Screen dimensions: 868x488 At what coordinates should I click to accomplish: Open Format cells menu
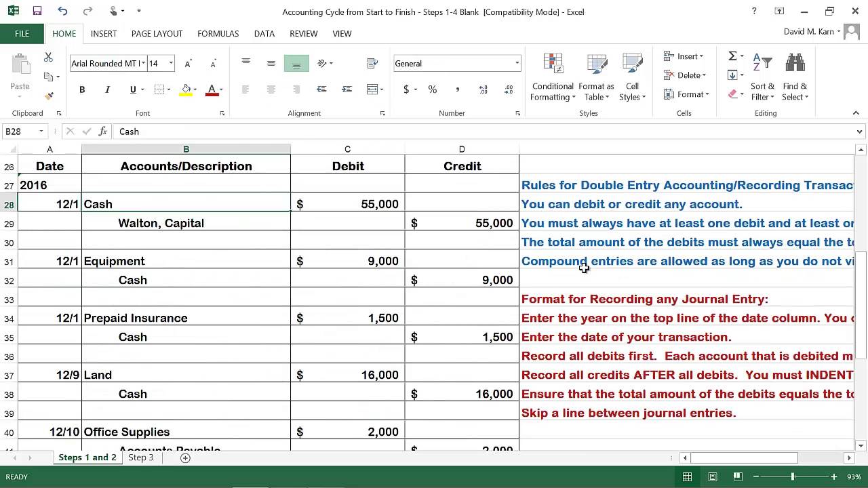tap(686, 94)
